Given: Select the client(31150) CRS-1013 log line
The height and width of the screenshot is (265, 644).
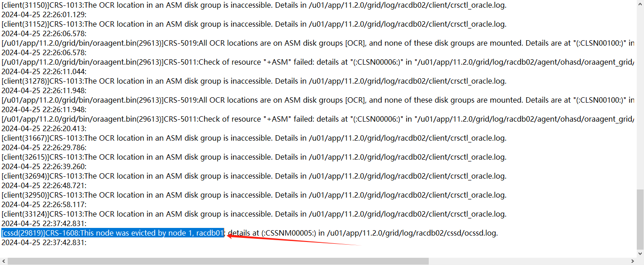Looking at the screenshot, I should coord(254,5).
